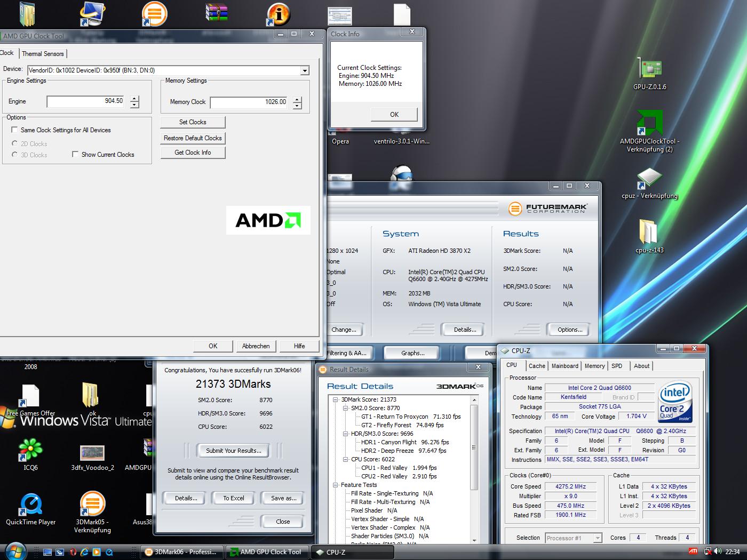Open the cpu-z-143 folder
Viewport: 747px width, 560px height.
(x=649, y=236)
